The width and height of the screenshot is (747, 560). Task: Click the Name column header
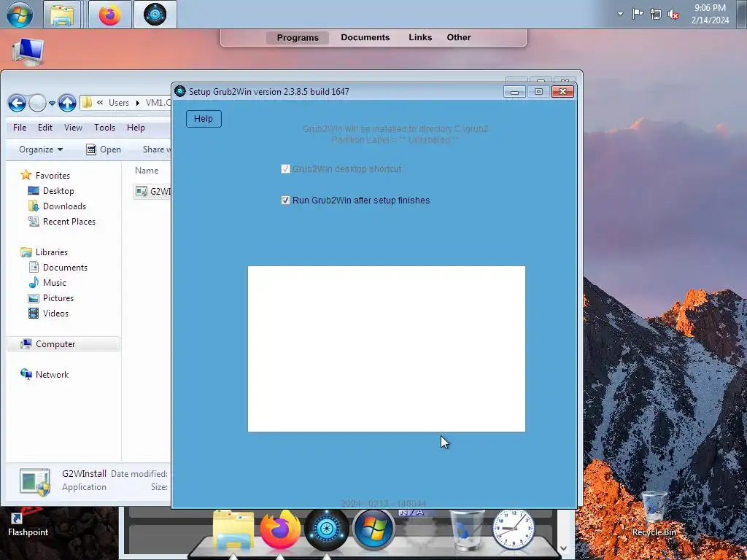(x=147, y=171)
